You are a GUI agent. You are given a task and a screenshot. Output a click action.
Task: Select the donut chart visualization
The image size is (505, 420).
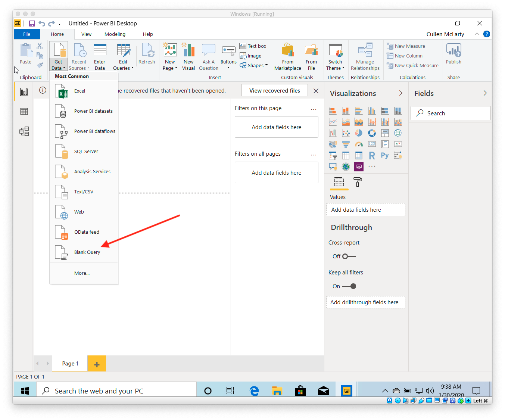[x=372, y=133]
